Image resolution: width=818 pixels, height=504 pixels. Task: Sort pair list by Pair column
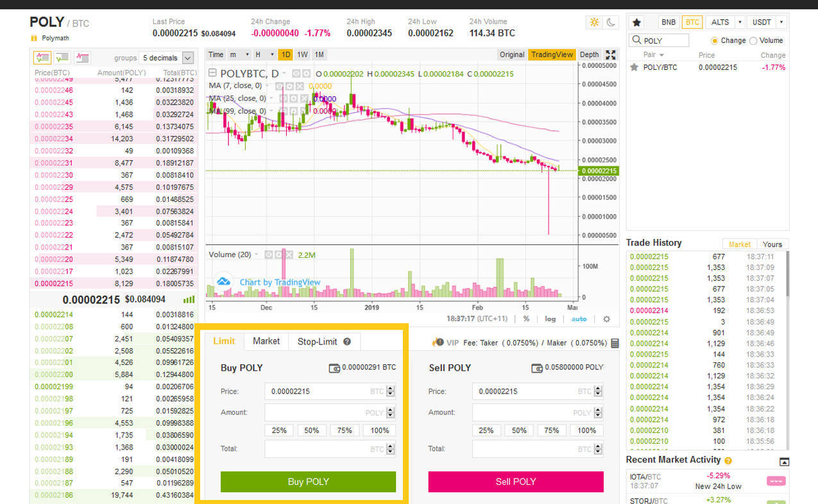tap(654, 55)
